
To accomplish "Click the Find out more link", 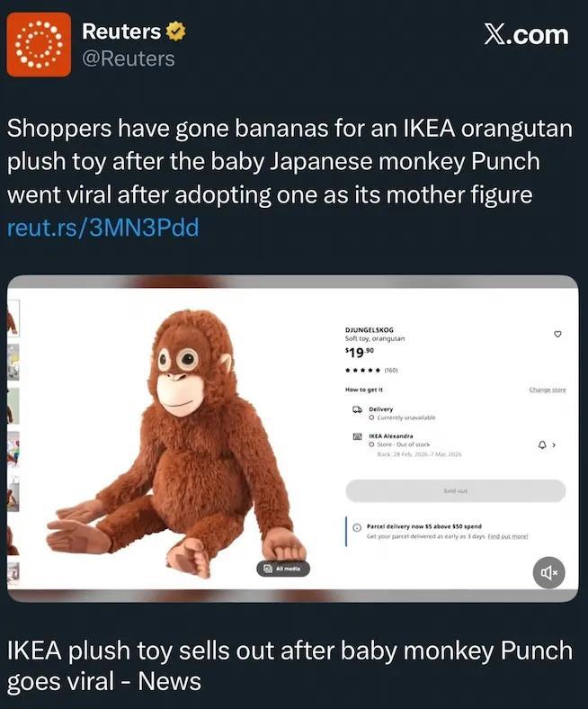I will pos(508,536).
